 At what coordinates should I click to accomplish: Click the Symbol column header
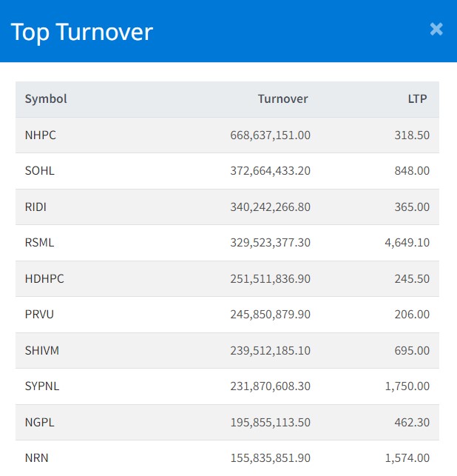click(46, 99)
